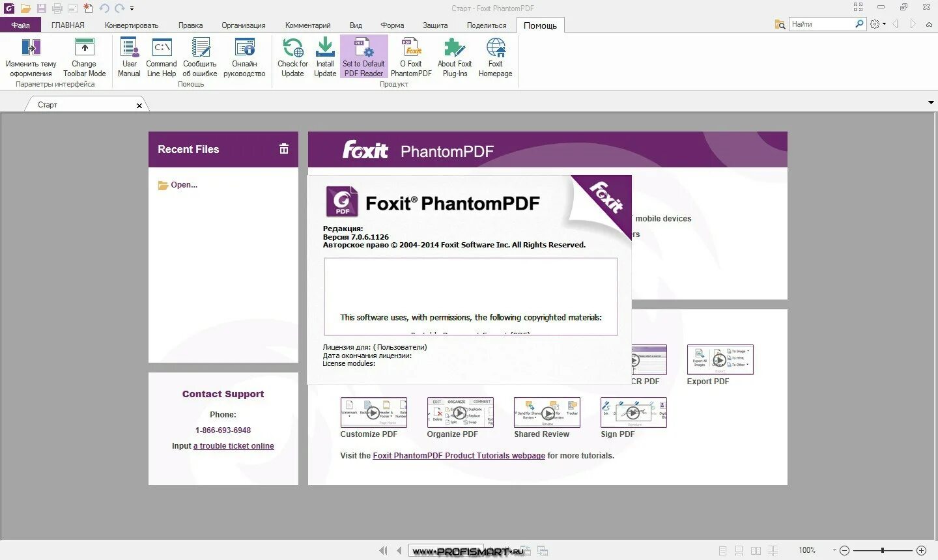Click the Redo arrow icon

point(120,8)
